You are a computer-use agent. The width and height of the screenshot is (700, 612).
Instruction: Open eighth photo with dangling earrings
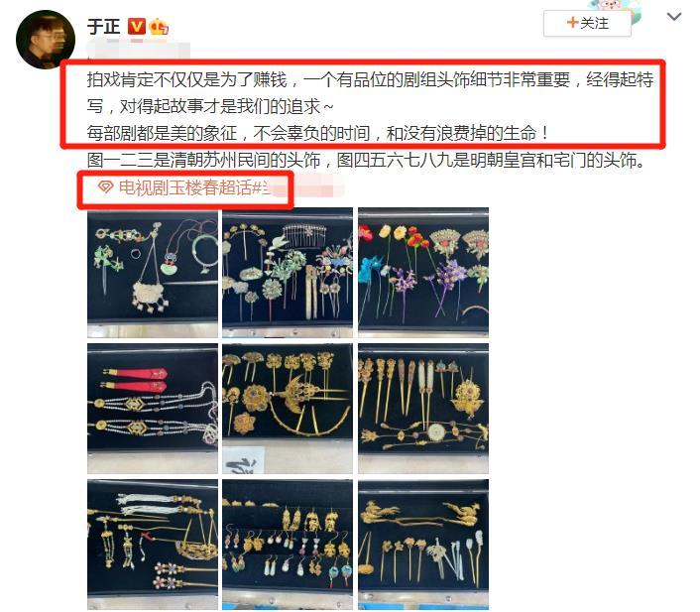(x=288, y=545)
